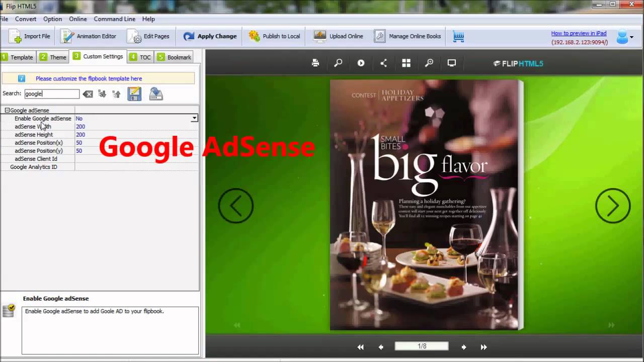Open the Bookmark tab
644x362 pixels.
[174, 57]
